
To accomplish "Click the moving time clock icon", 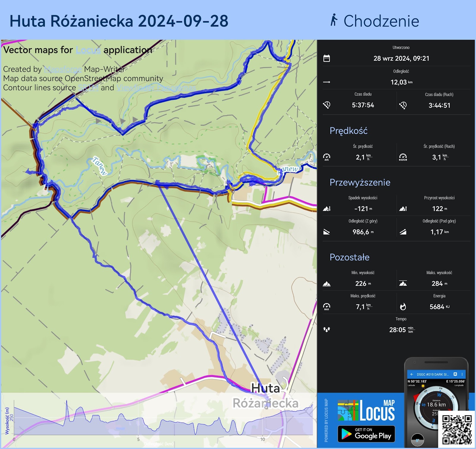I will pos(403,105).
